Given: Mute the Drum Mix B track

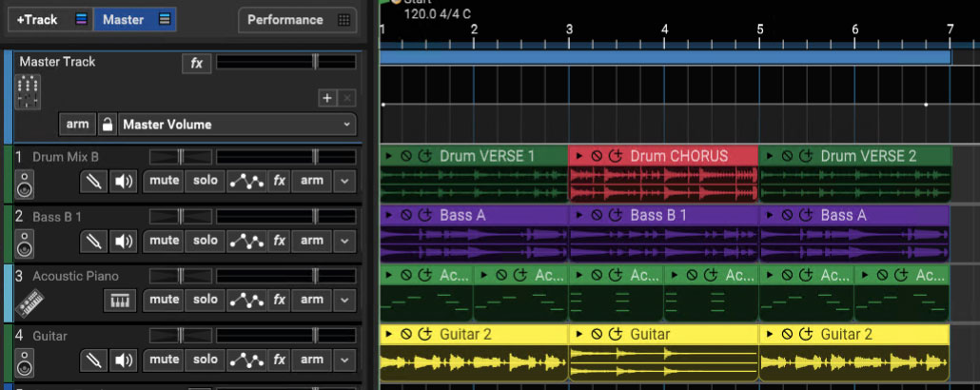Looking at the screenshot, I should click(165, 181).
